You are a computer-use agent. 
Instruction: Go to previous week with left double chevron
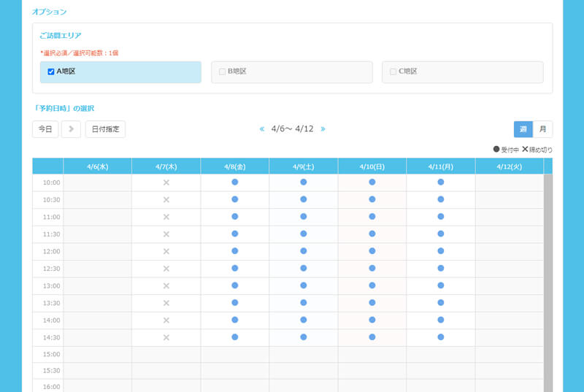[x=262, y=129]
